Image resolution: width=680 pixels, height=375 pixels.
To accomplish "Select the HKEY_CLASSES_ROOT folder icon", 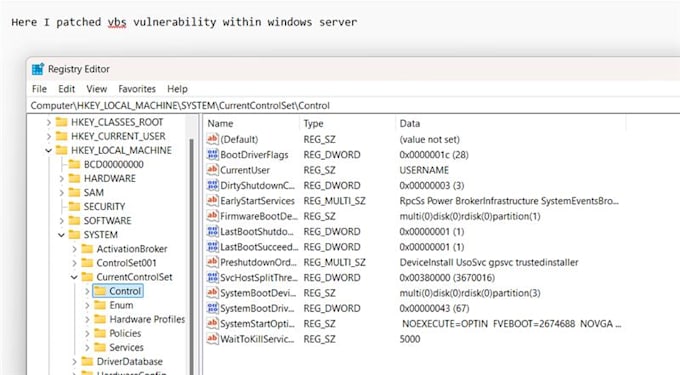I will pyautogui.click(x=62, y=122).
